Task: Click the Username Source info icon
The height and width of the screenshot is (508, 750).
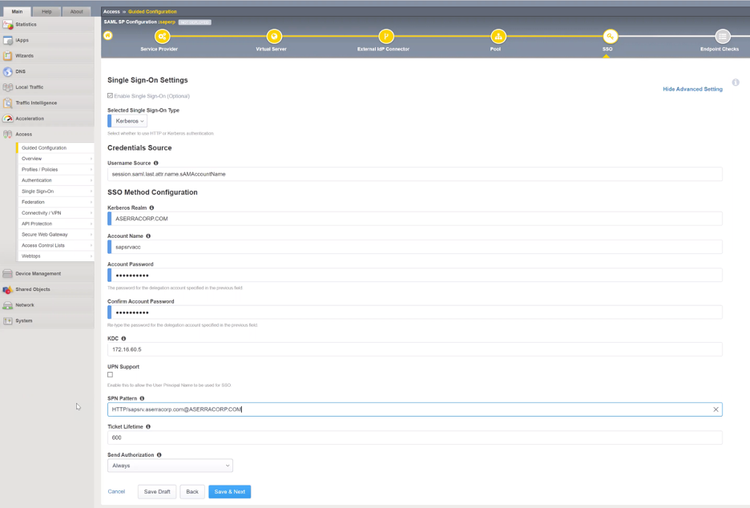Action: 156,163
